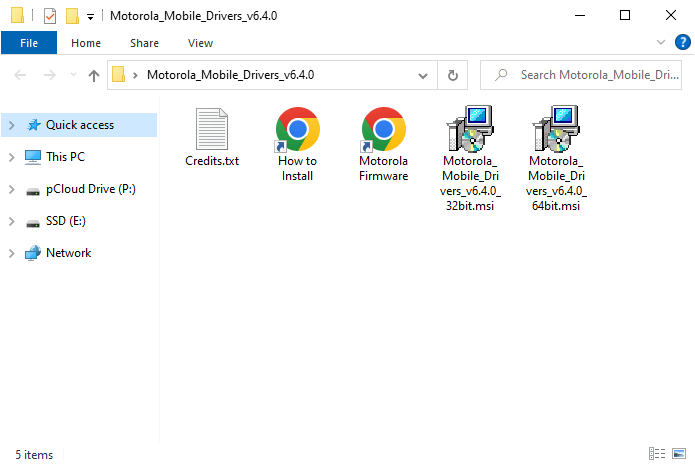Screen dimensions: 695x467
Task: Switch to large icons view in status bar
Action: 679,454
